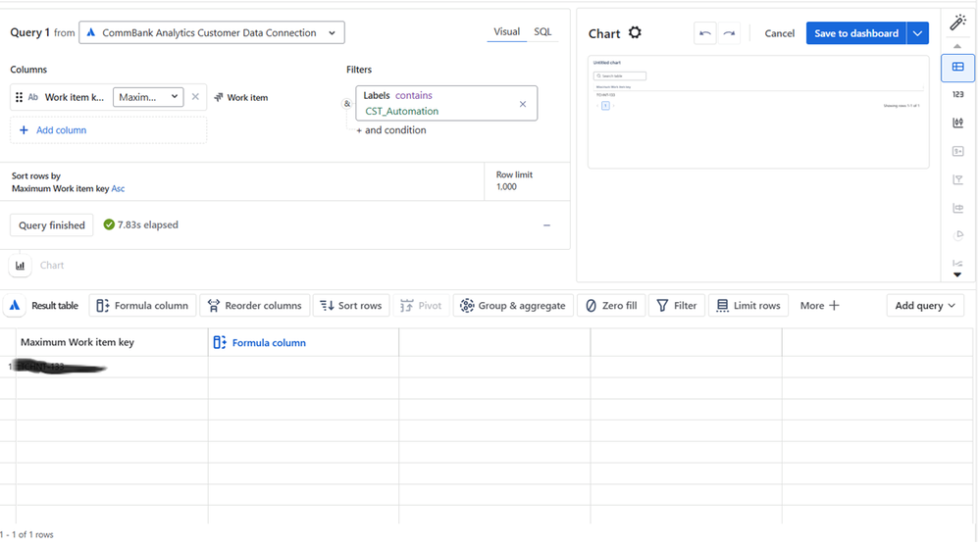Open chart settings gear

point(635,32)
